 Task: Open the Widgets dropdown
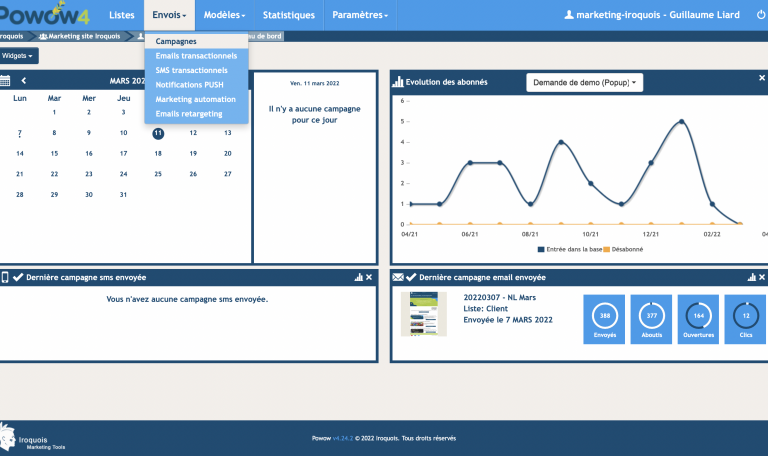[18, 56]
